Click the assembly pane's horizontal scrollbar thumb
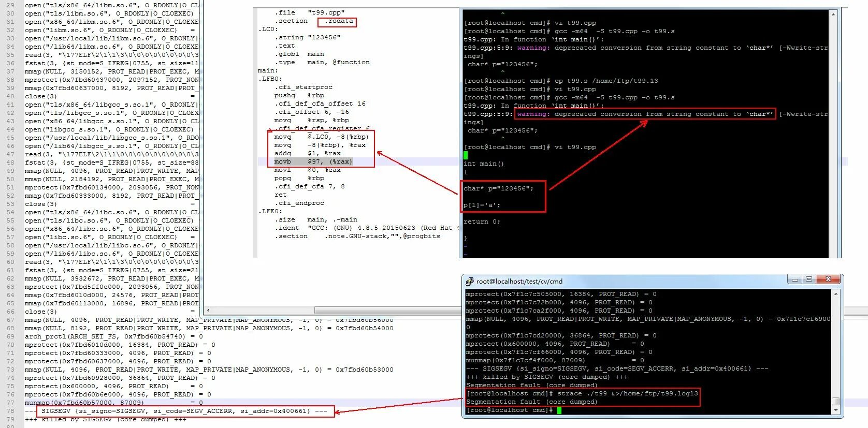868x428 pixels. point(387,311)
